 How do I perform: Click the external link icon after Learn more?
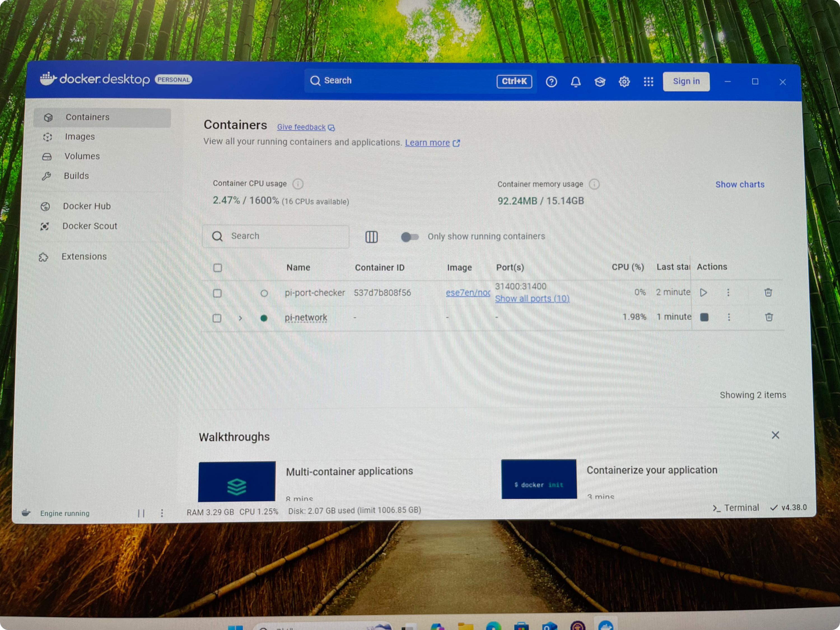point(456,143)
